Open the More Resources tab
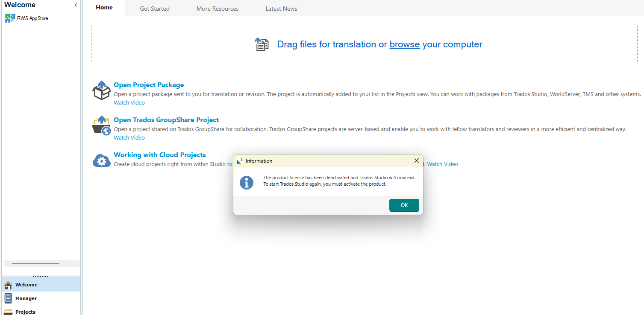Image resolution: width=644 pixels, height=315 pixels. click(217, 8)
